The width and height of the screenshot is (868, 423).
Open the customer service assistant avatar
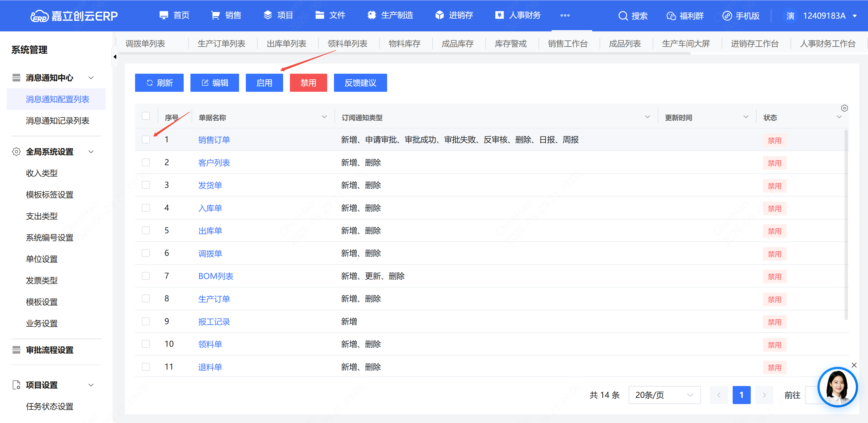(x=837, y=387)
